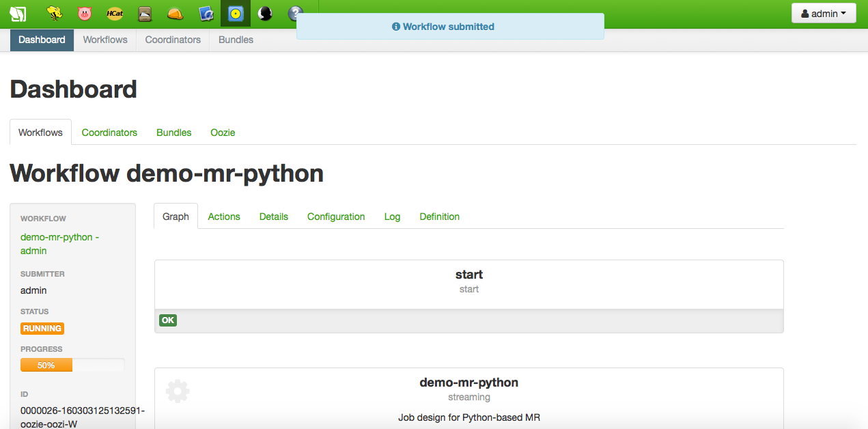Open the Job Browser hard-hat icon
This screenshot has width=868, height=429.
coord(175,13)
